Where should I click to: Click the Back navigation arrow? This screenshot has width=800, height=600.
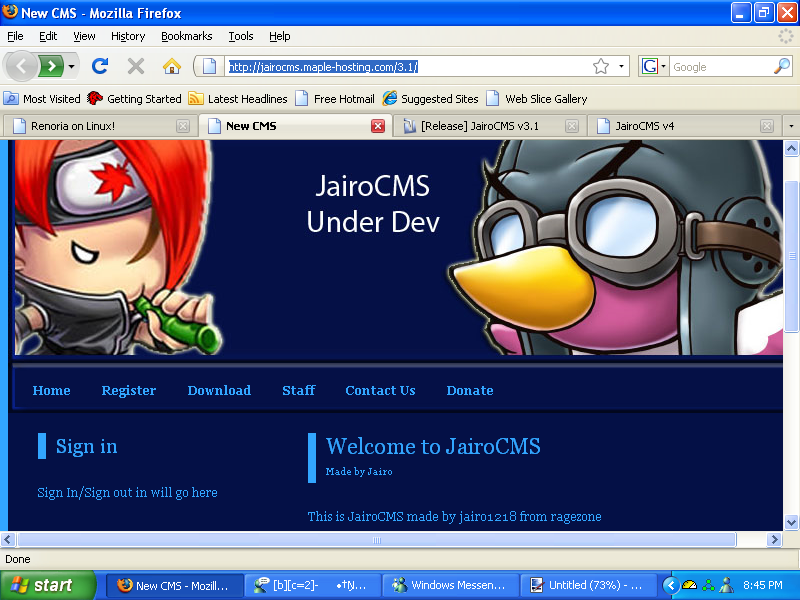[x=22, y=66]
